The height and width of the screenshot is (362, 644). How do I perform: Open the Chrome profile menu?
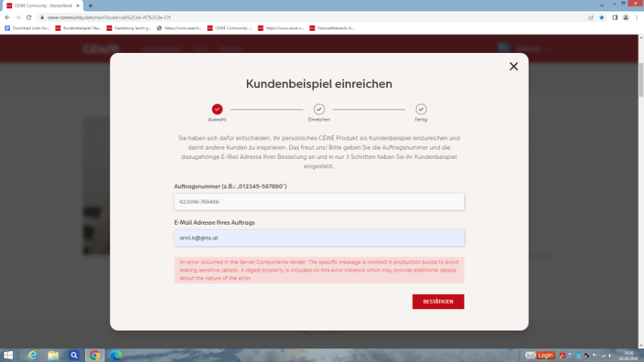[626, 17]
